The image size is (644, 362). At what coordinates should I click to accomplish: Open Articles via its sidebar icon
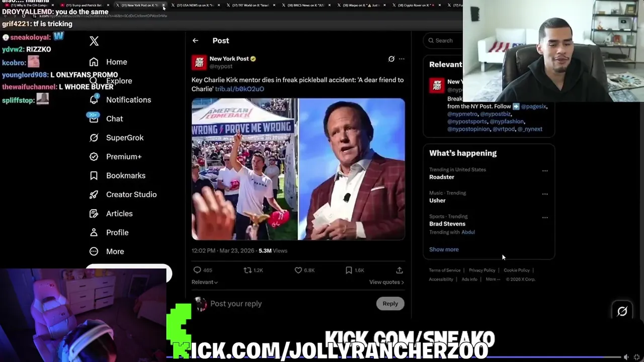[x=94, y=214]
